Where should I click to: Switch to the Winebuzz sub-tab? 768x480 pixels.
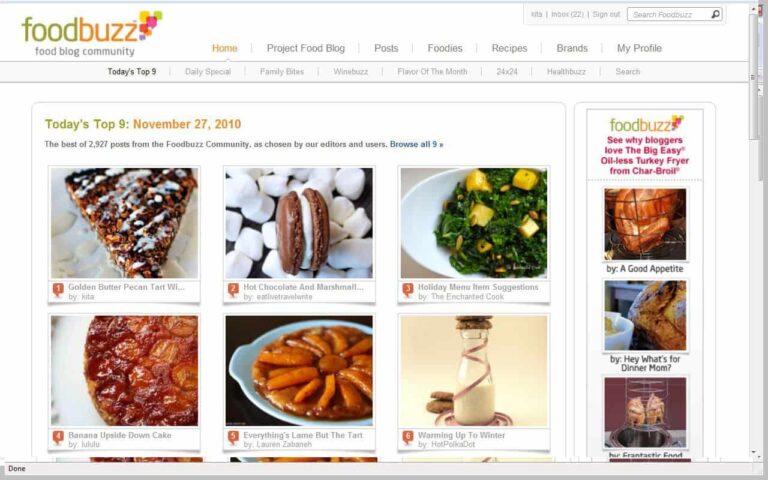click(x=351, y=72)
